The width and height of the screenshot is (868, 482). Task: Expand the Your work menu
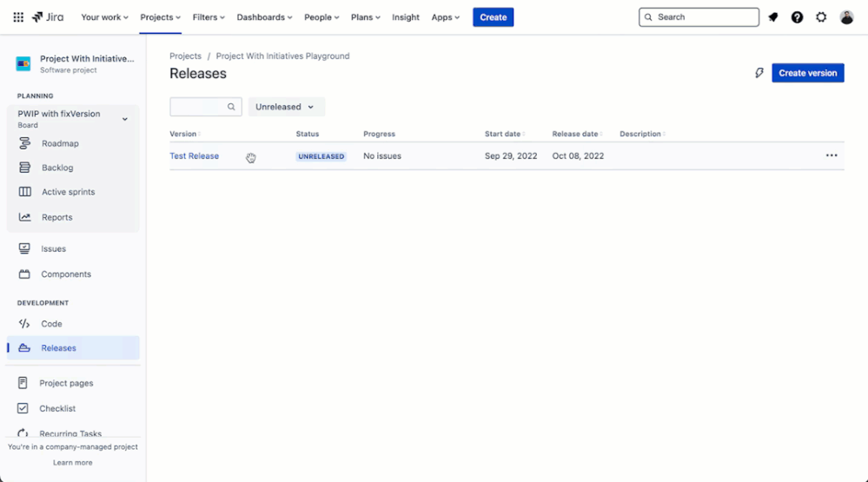(104, 17)
